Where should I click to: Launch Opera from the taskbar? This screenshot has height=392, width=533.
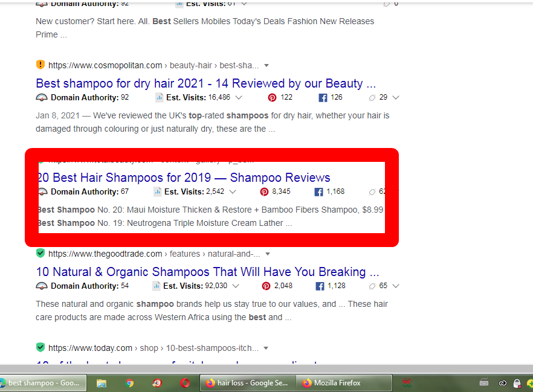[x=185, y=382]
